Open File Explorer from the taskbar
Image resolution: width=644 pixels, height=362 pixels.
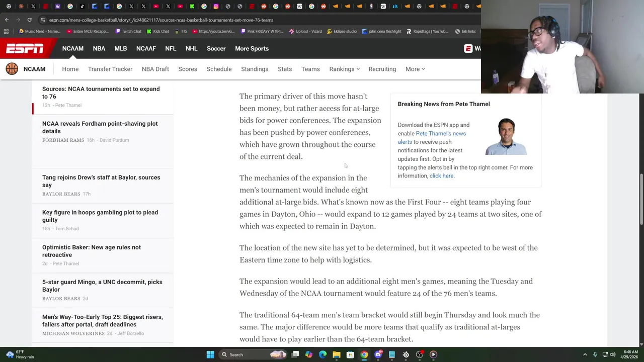(x=336, y=354)
